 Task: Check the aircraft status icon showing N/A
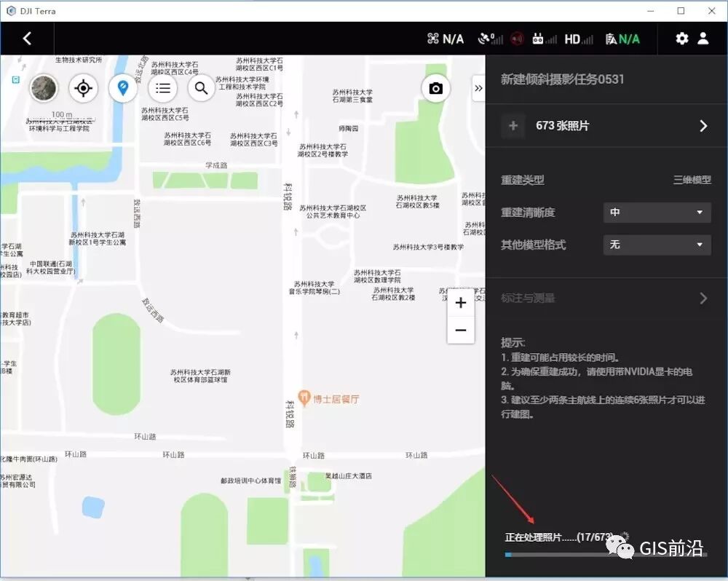point(443,39)
